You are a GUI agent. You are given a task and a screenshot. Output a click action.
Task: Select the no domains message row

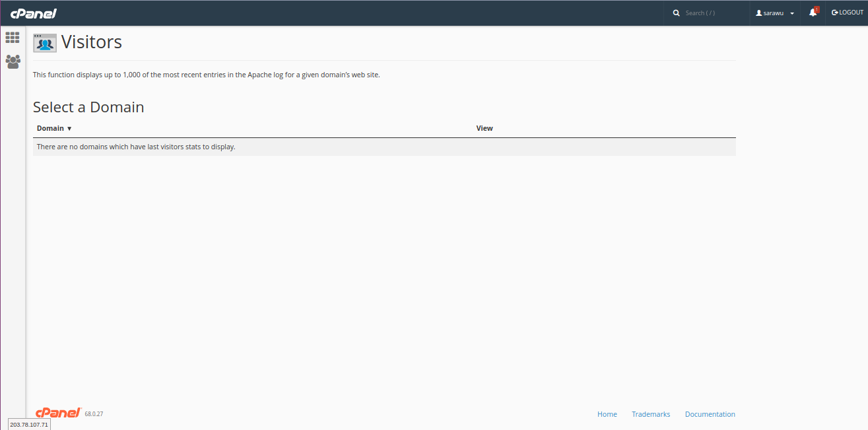point(136,147)
